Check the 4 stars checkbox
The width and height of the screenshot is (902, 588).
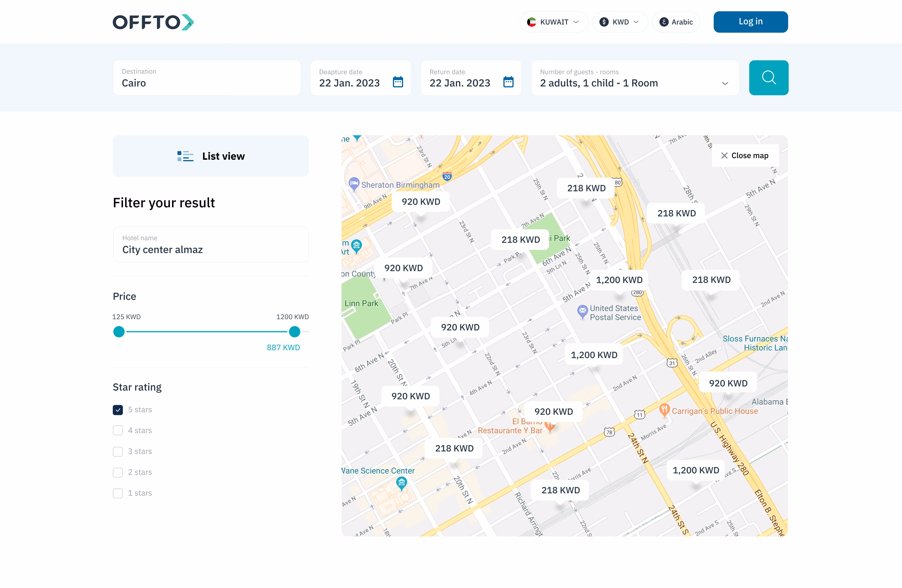click(x=118, y=431)
